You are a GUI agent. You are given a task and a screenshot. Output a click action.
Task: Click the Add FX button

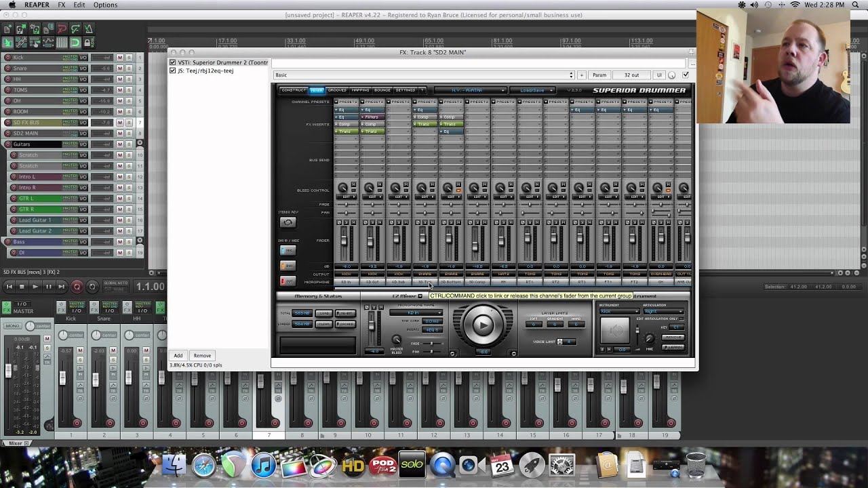click(x=178, y=355)
